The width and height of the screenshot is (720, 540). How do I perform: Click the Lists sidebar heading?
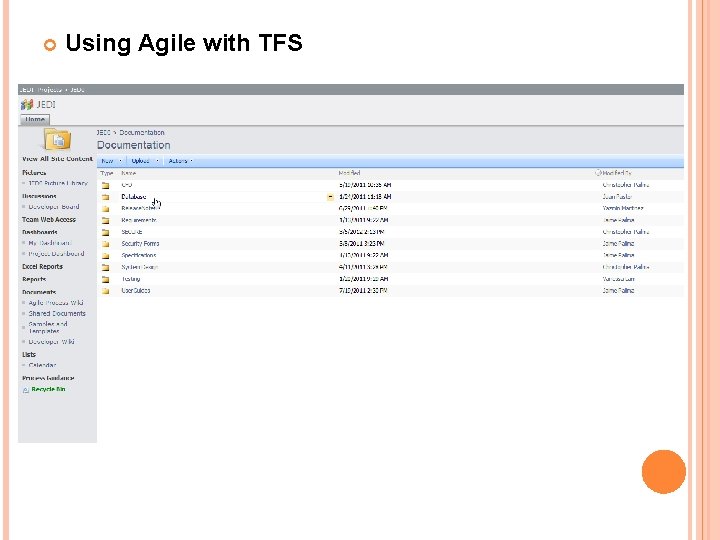coord(29,354)
